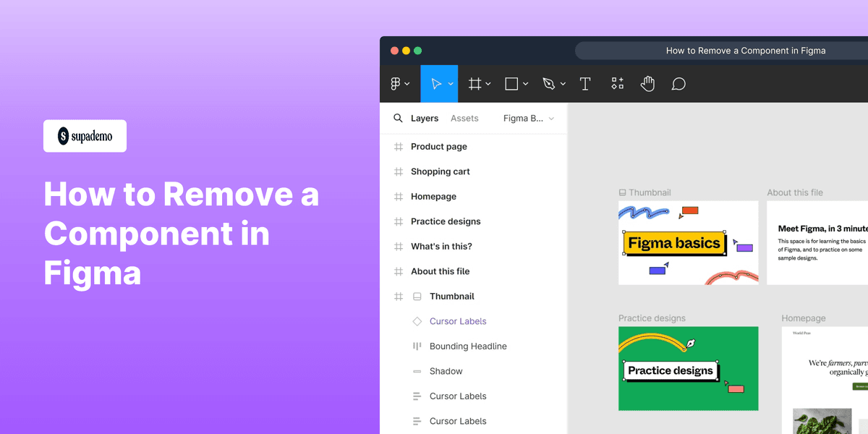This screenshot has width=868, height=434.
Task: Activate the Comment tool
Action: point(678,83)
